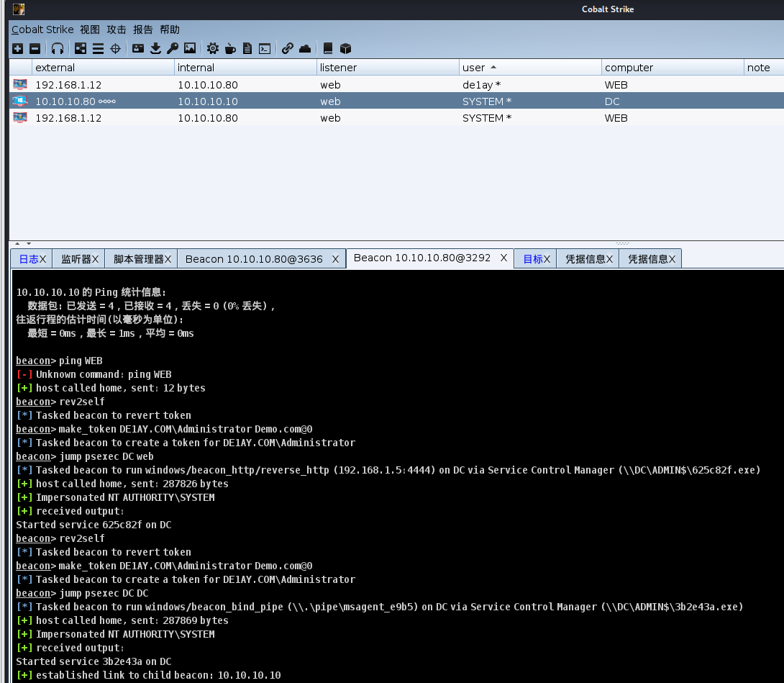Screen dimensions: 784x683
Task: Click the cloud manage web server icon
Action: click(305, 48)
